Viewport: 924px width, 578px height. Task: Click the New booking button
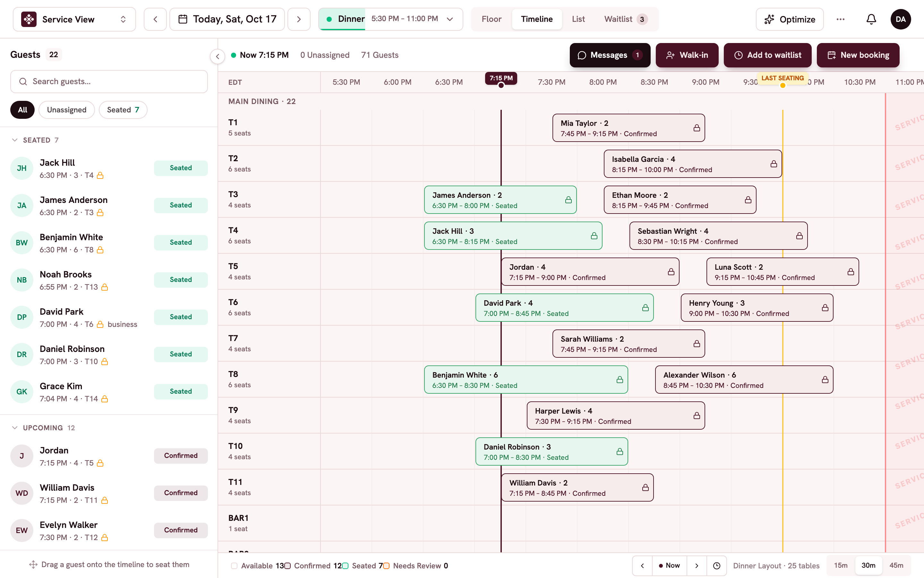click(x=858, y=55)
